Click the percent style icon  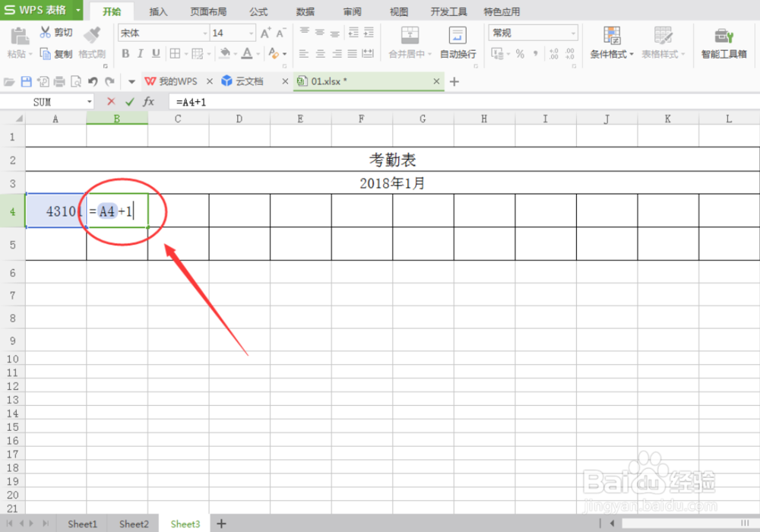tap(521, 53)
